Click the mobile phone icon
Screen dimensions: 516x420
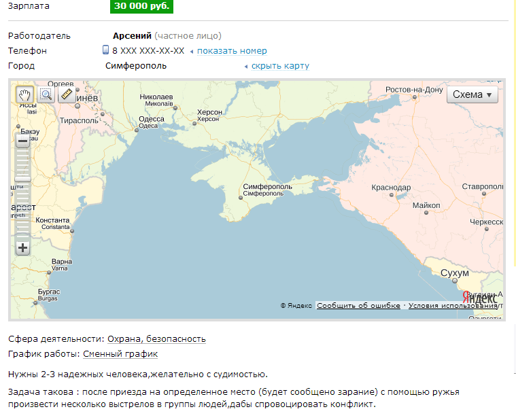pos(105,50)
